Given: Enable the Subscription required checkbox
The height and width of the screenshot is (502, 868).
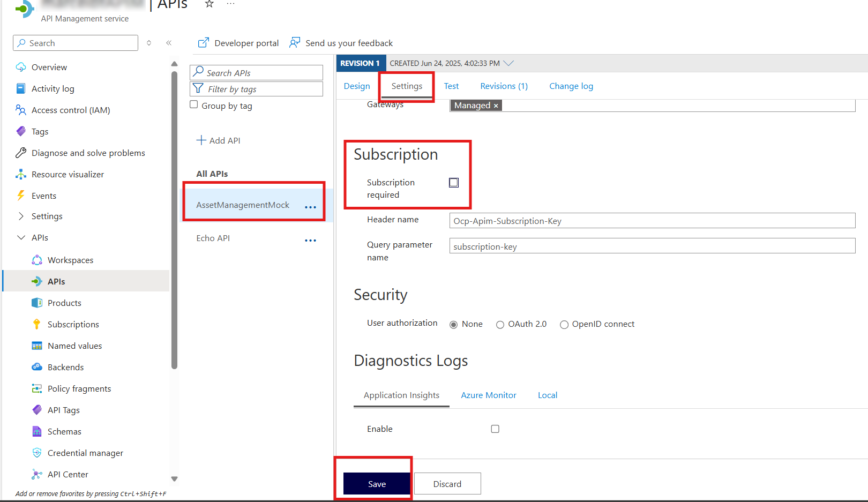Looking at the screenshot, I should coord(453,182).
